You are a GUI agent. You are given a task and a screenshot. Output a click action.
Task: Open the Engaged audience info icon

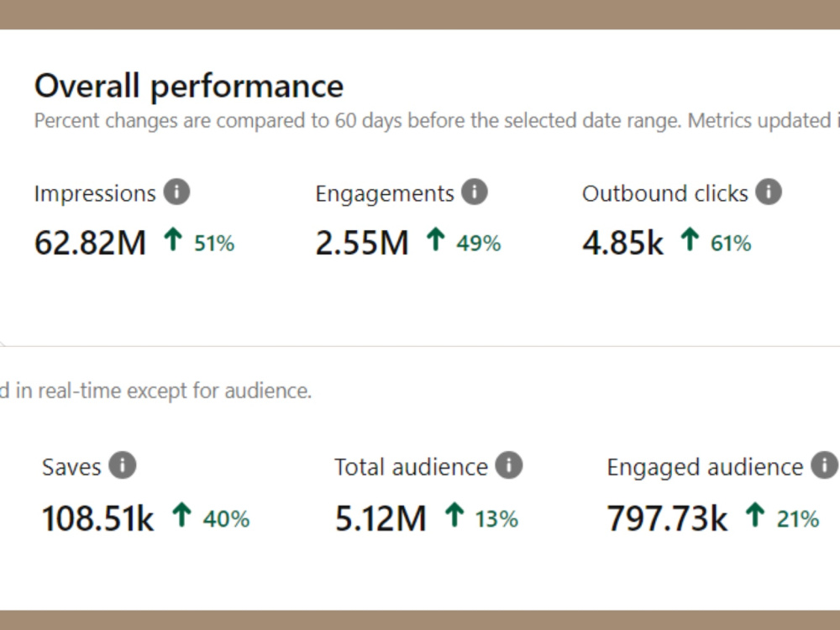point(825,465)
